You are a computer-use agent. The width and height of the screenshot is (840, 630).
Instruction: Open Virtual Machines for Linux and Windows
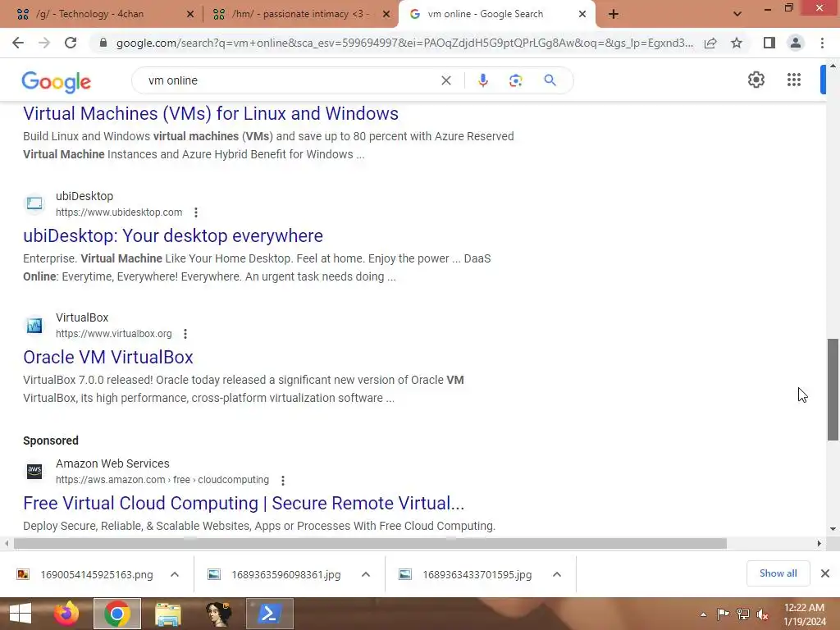[211, 113]
